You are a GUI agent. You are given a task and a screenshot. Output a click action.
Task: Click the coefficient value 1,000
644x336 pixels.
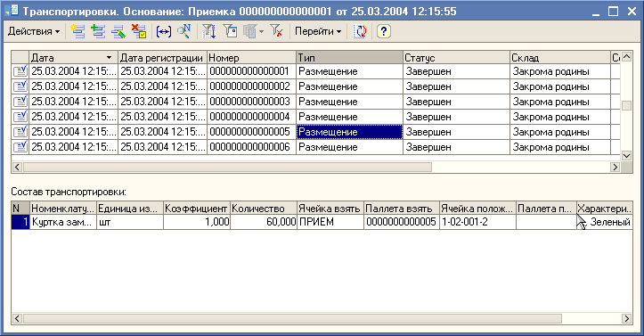tap(197, 222)
